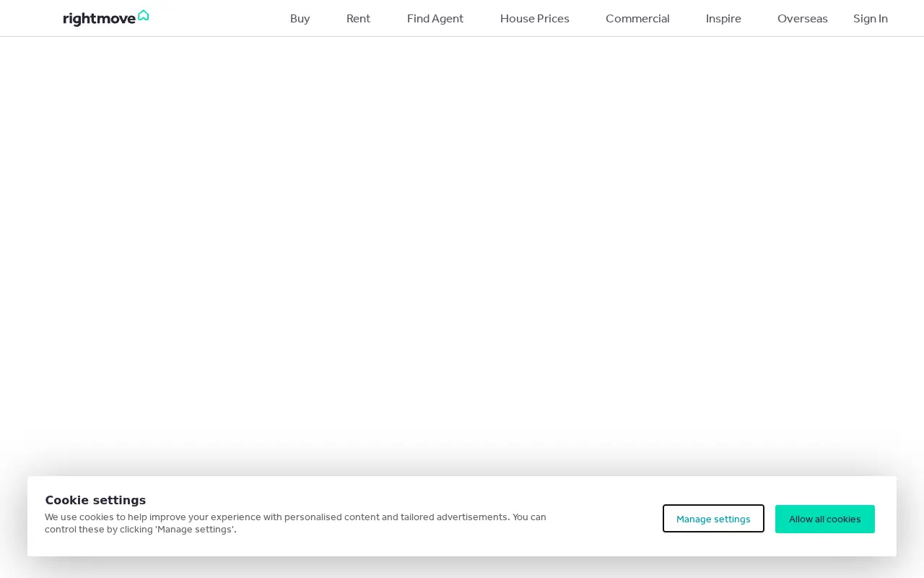This screenshot has height=578, width=924.
Task: Open the Inspire menu
Action: [x=723, y=19]
